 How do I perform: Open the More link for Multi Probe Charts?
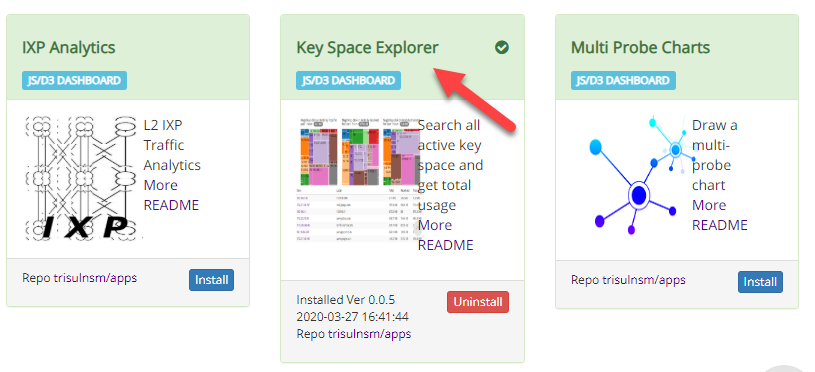pyautogui.click(x=709, y=205)
